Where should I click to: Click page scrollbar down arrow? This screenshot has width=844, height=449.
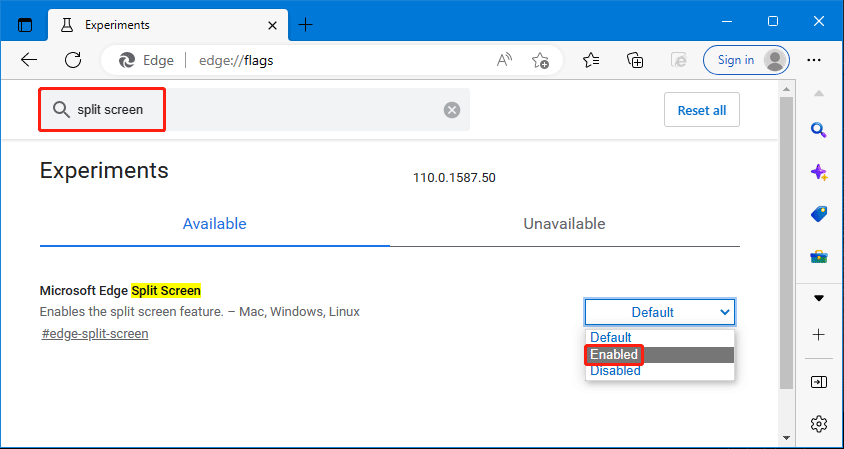pos(786,438)
